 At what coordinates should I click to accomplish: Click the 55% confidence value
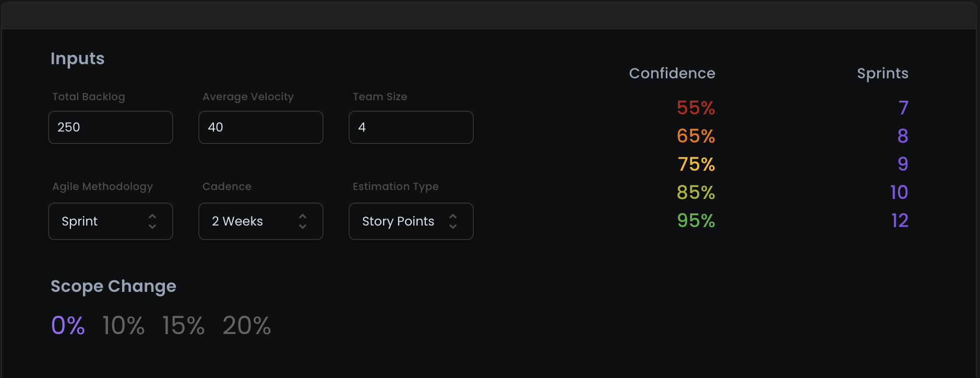[696, 108]
